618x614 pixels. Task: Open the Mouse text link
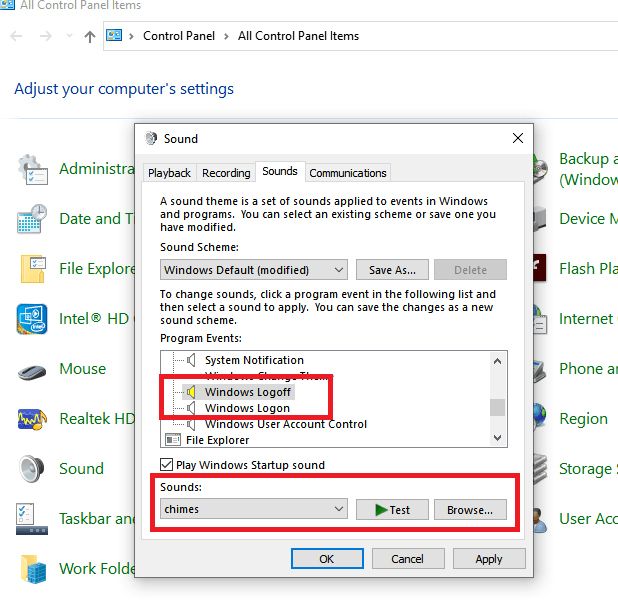82,368
